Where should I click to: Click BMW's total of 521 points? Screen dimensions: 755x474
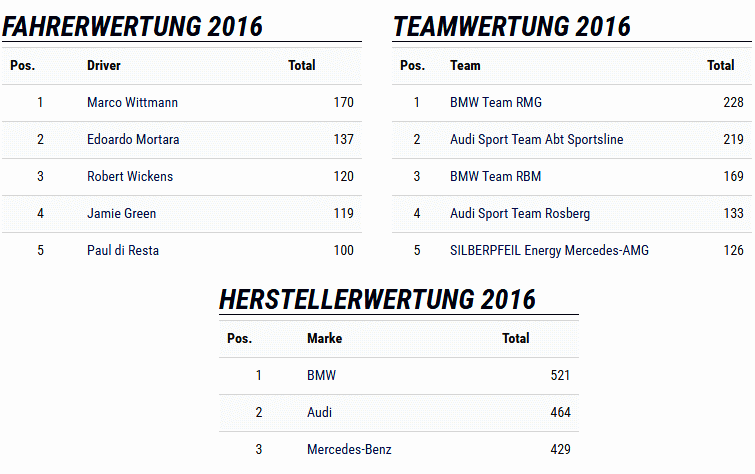coord(560,376)
